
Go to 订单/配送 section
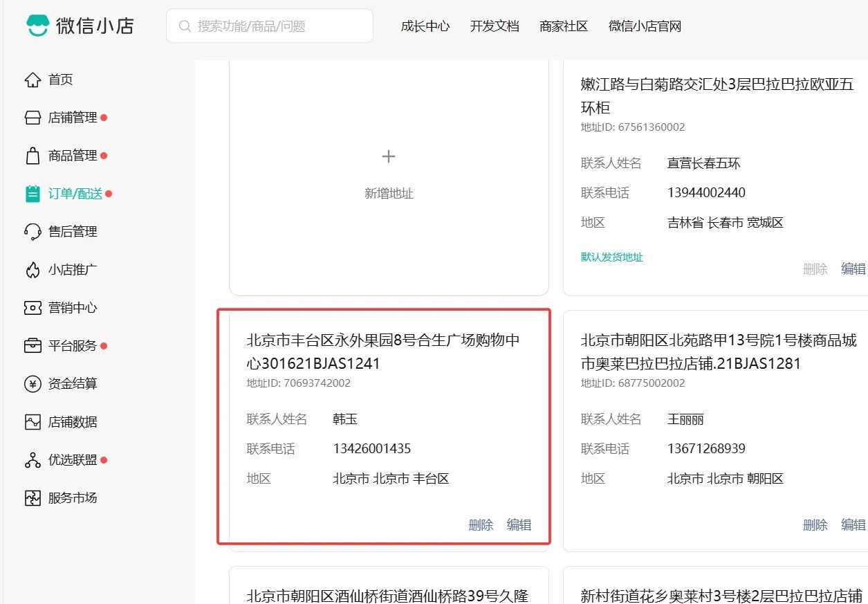[x=75, y=194]
